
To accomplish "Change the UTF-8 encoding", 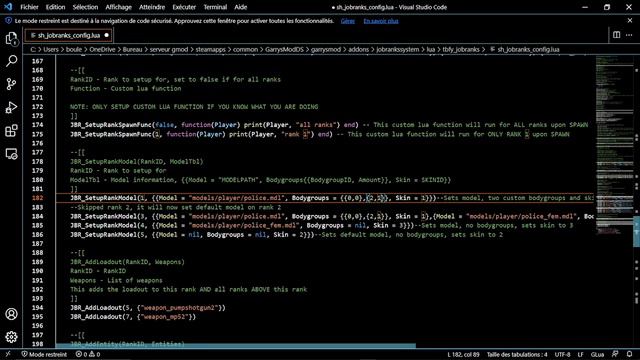I will 562,354.
